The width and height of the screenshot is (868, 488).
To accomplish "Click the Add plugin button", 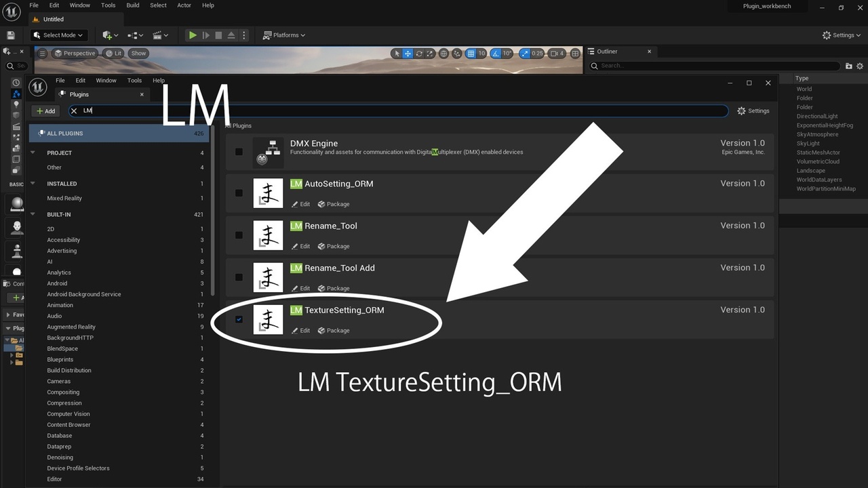I will (46, 111).
